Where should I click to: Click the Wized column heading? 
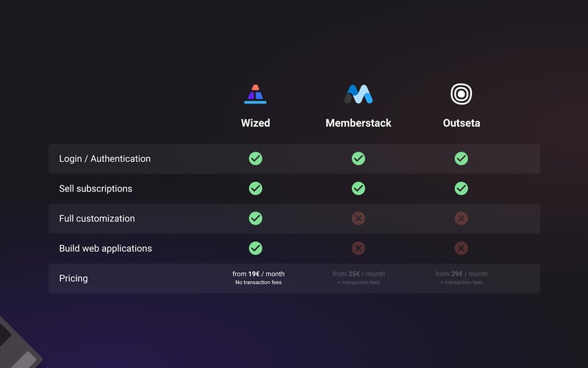256,123
